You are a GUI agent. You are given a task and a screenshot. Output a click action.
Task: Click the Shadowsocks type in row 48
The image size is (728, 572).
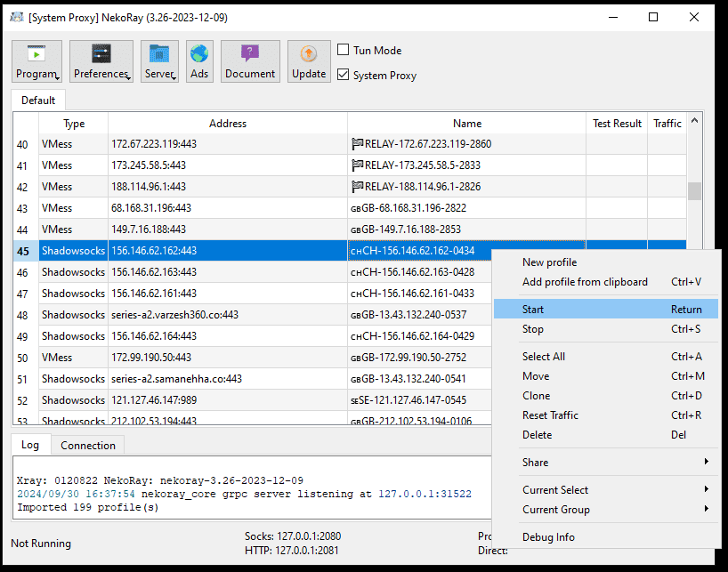[73, 315]
